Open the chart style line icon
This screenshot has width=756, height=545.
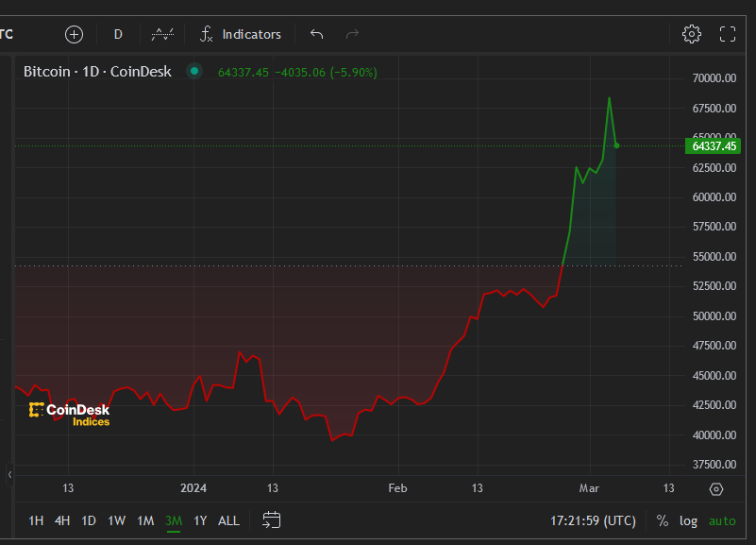pos(162,34)
